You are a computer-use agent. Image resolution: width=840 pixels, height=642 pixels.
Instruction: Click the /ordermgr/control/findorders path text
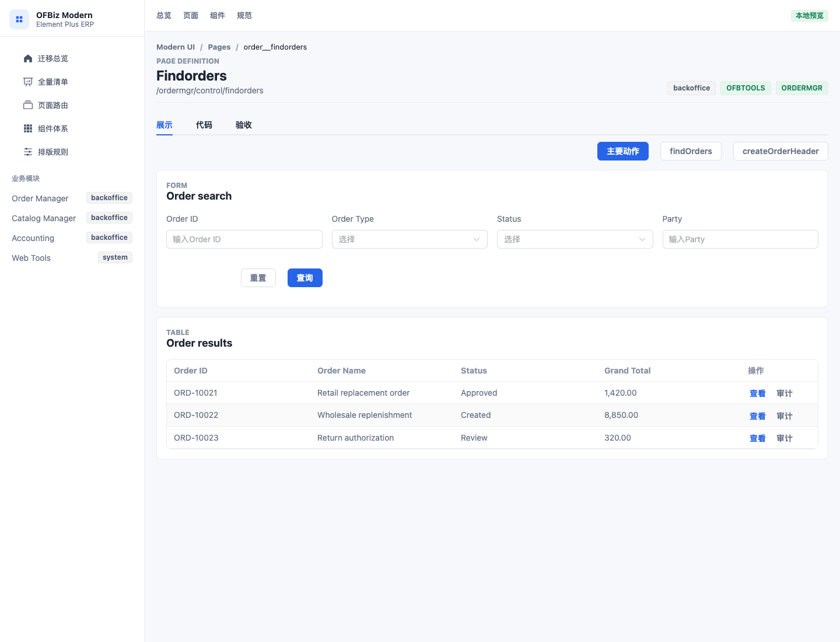click(x=210, y=90)
